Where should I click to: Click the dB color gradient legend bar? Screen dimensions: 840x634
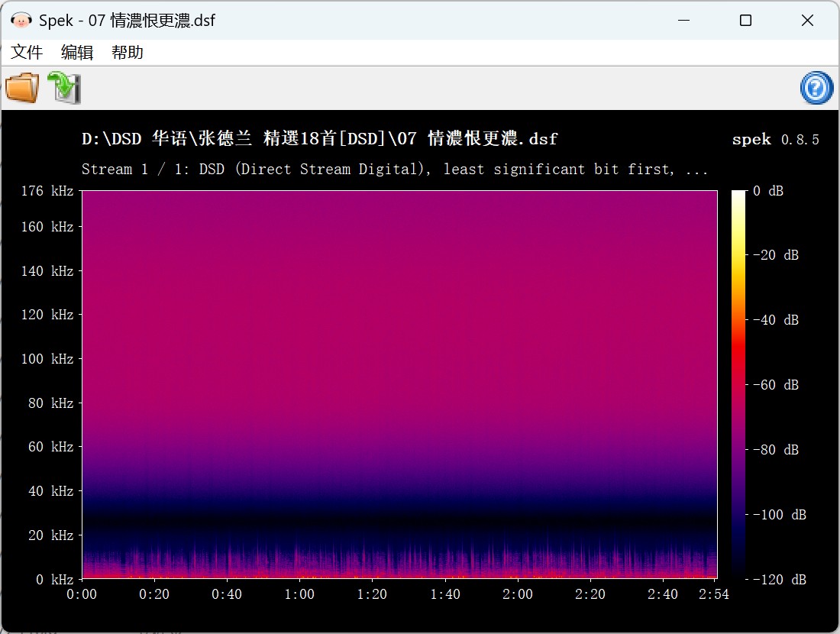(738, 385)
